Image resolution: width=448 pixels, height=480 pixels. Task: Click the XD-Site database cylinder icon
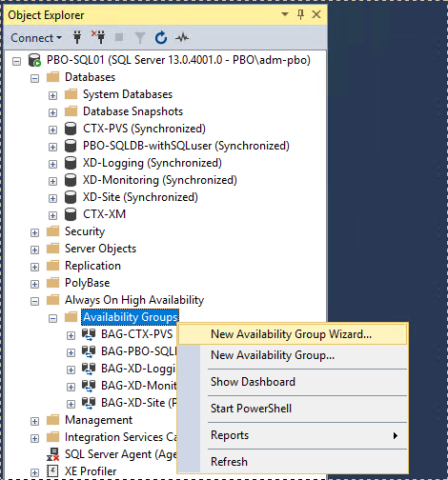(71, 197)
